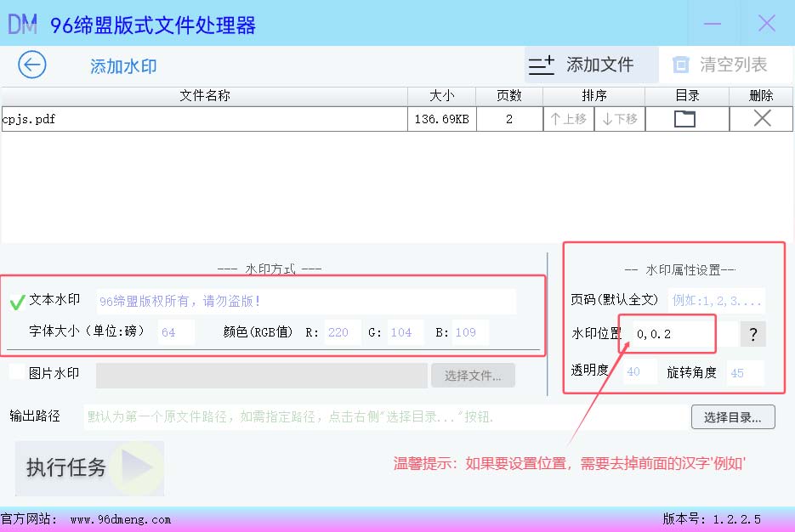This screenshot has width=795, height=532.
Task: Click the 排序 column header
Action: click(593, 96)
